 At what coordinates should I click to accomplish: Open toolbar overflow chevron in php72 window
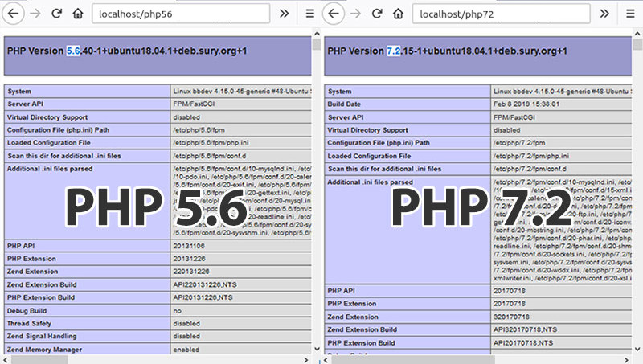604,14
